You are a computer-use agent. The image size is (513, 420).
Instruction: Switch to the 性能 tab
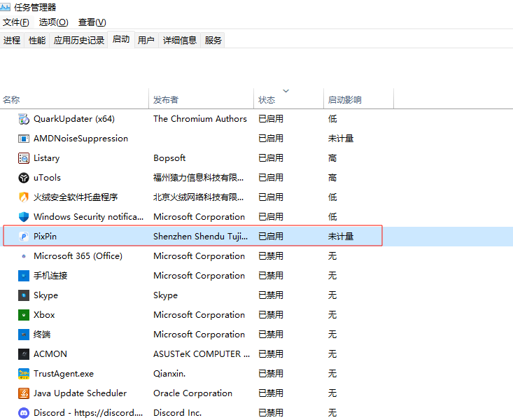click(x=37, y=41)
